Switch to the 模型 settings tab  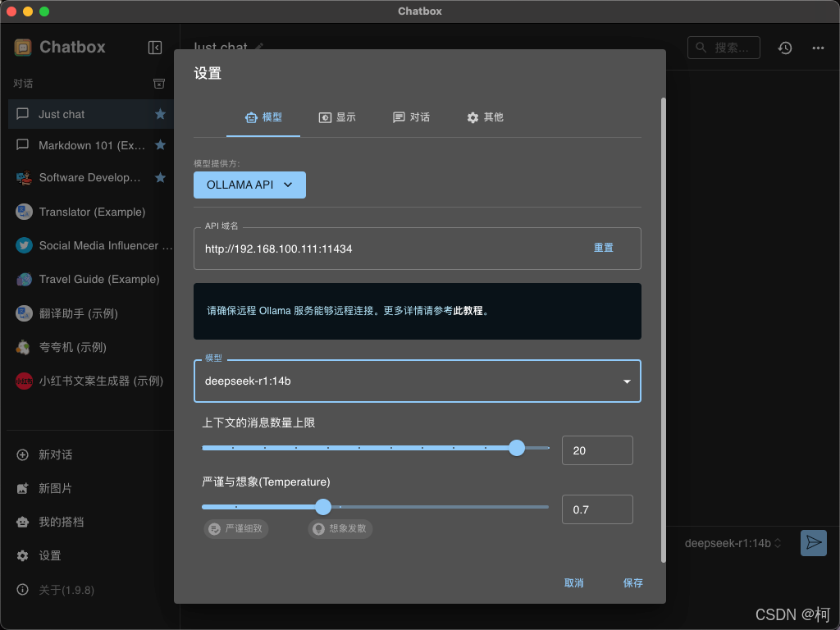pos(263,117)
